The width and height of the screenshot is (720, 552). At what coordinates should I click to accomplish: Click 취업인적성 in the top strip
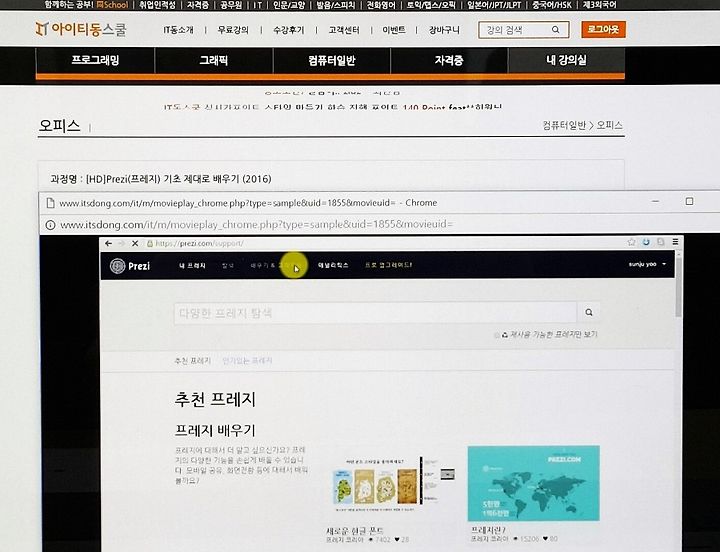tap(157, 5)
